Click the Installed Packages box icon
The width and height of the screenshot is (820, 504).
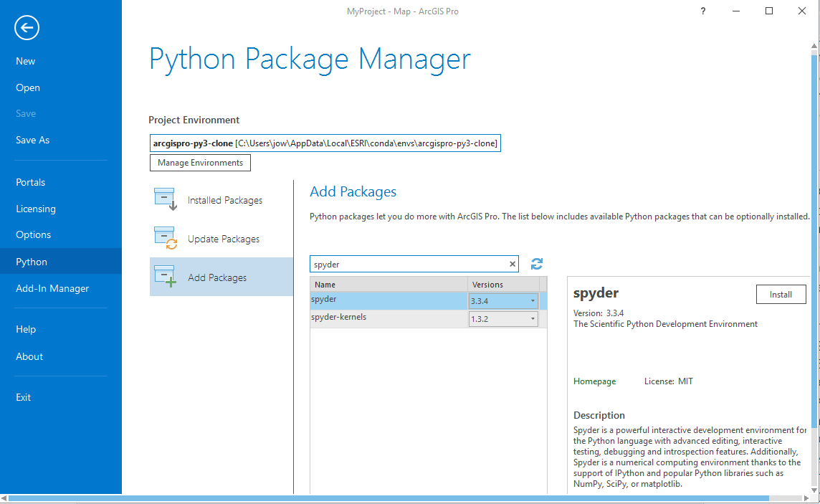pos(165,200)
